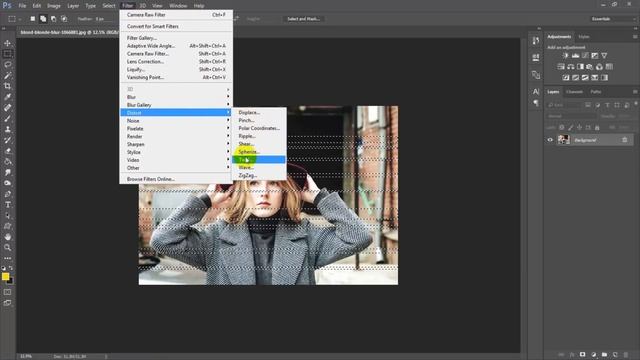Viewport: 640px width, 360px height.
Task: Open the Image menu
Action: pos(53,6)
